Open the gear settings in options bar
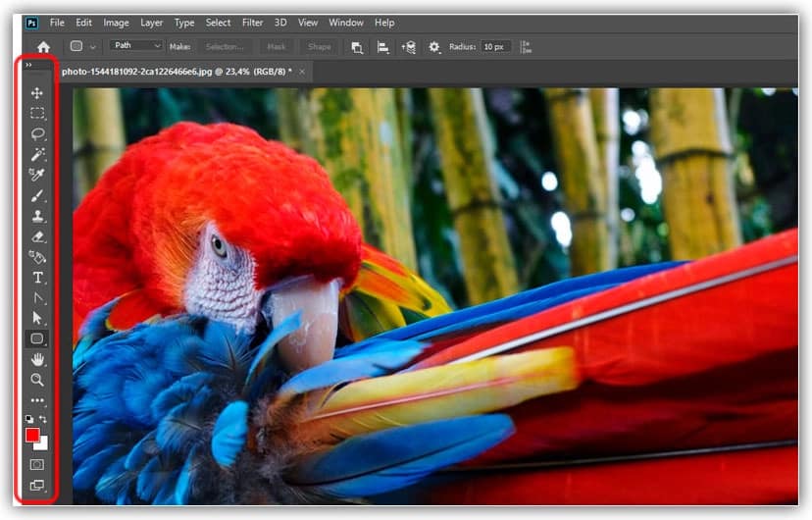 click(x=434, y=47)
